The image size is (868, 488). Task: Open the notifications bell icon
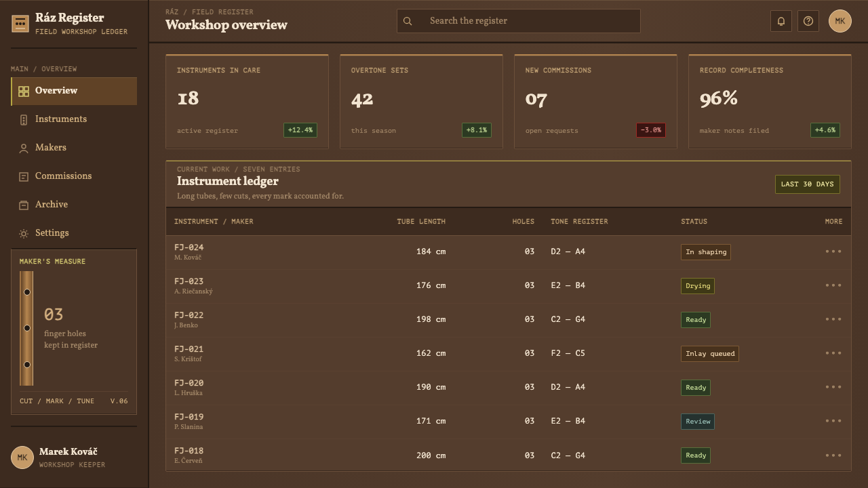pyautogui.click(x=781, y=21)
